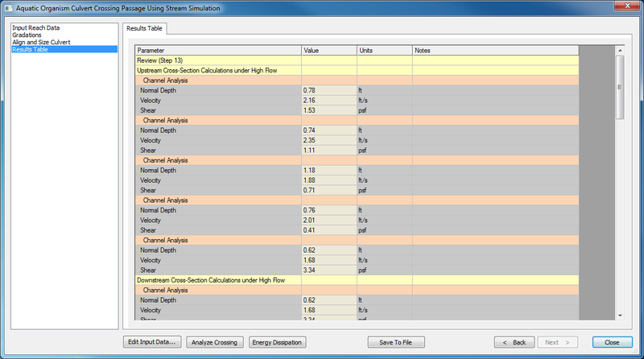Screen dimensions: 644x359
Task: Click Velocity value 2.01
Action: [329, 221]
